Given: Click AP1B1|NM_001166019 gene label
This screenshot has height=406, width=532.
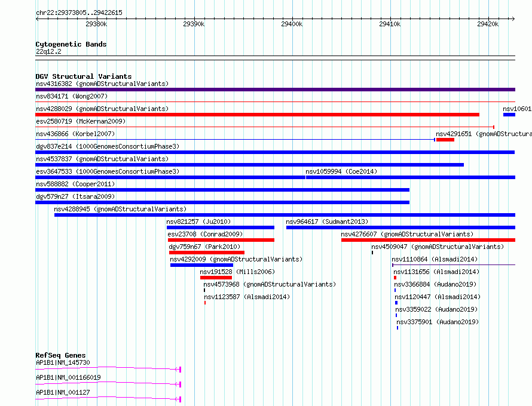Looking at the screenshot, I should point(68,377).
